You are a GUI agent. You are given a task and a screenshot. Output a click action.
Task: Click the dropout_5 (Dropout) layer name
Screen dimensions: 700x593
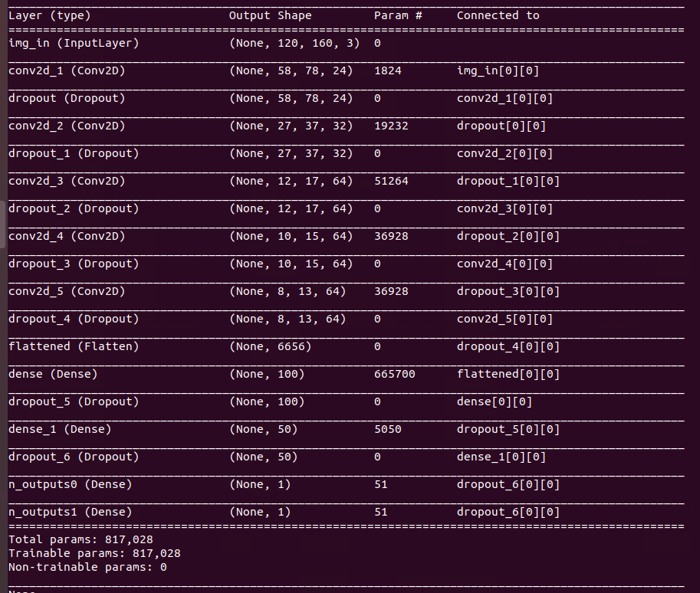click(x=74, y=402)
